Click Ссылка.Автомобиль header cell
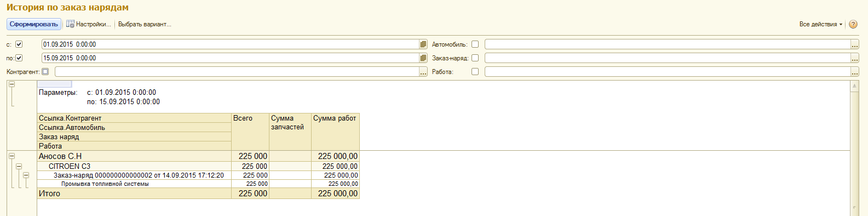 (135, 128)
